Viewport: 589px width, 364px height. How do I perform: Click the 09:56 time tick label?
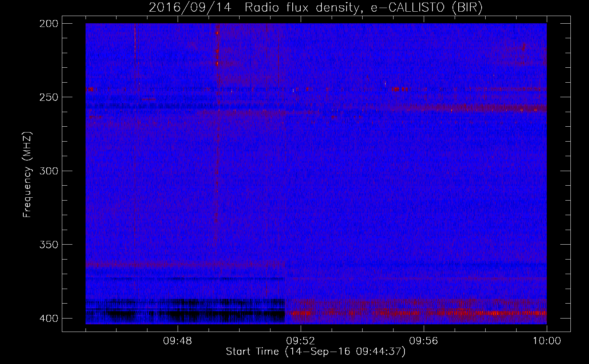424,341
